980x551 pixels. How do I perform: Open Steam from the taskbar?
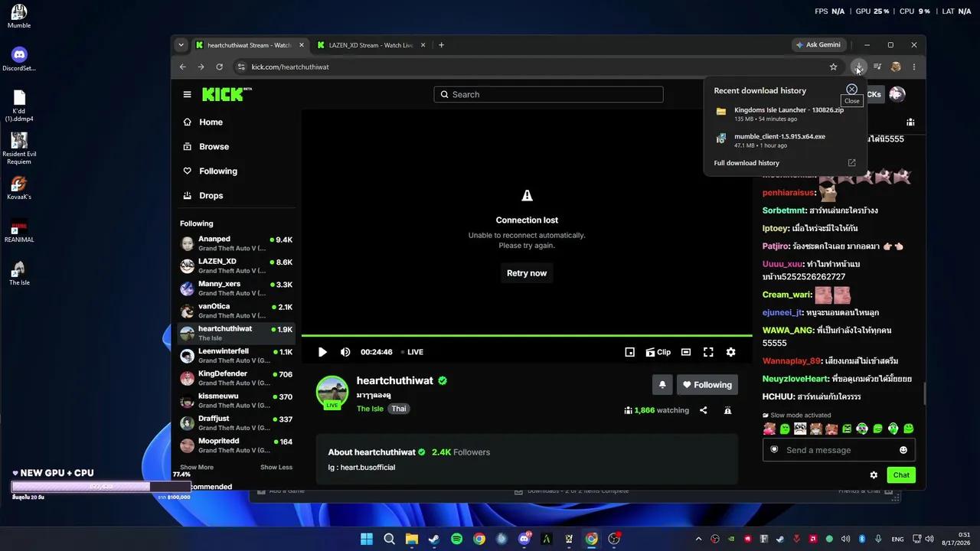click(434, 539)
